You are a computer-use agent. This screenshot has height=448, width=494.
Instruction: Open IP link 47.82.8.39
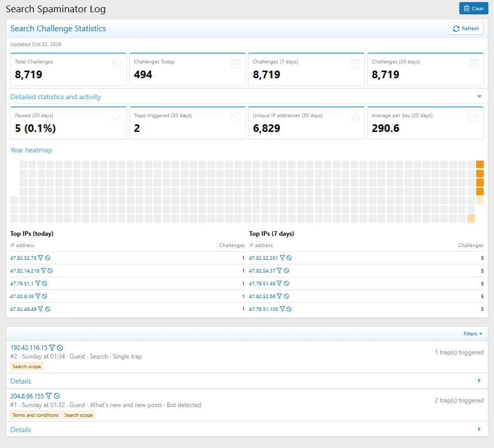pos(22,296)
